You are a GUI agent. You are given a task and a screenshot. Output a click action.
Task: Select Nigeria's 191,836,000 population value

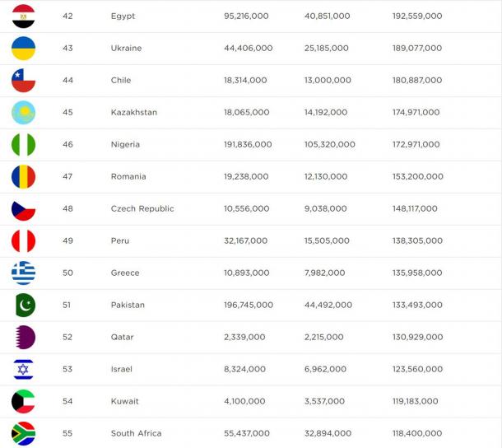tap(248, 144)
